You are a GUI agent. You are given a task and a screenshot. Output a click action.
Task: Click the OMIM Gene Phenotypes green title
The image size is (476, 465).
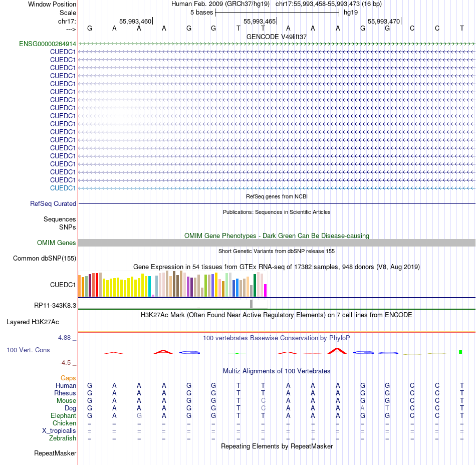277,236
